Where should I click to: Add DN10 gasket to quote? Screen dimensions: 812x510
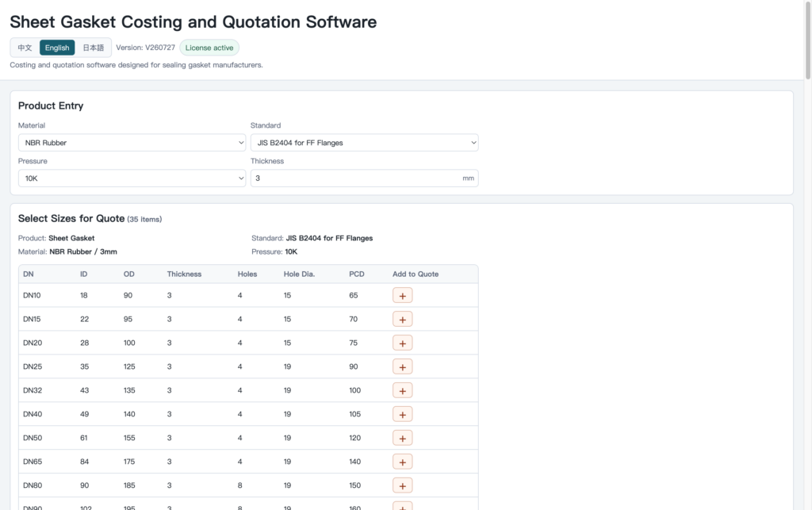click(x=402, y=296)
